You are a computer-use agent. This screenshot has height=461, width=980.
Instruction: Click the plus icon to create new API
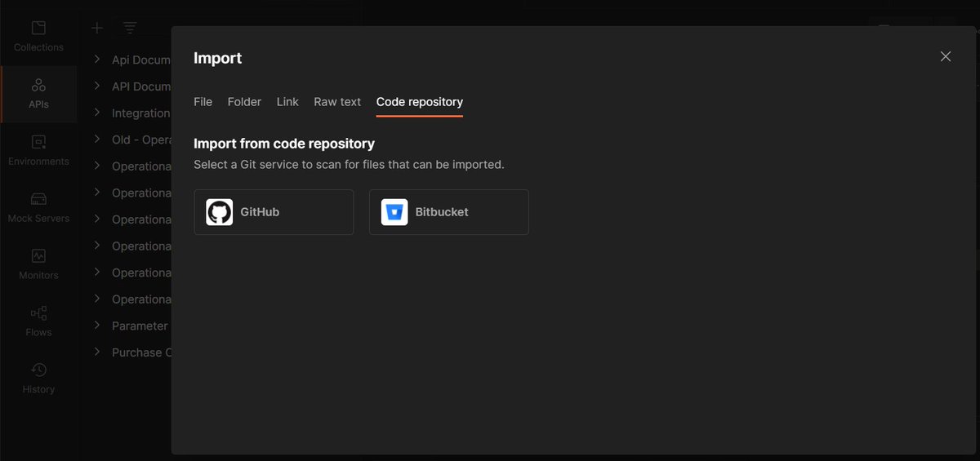coord(97,28)
